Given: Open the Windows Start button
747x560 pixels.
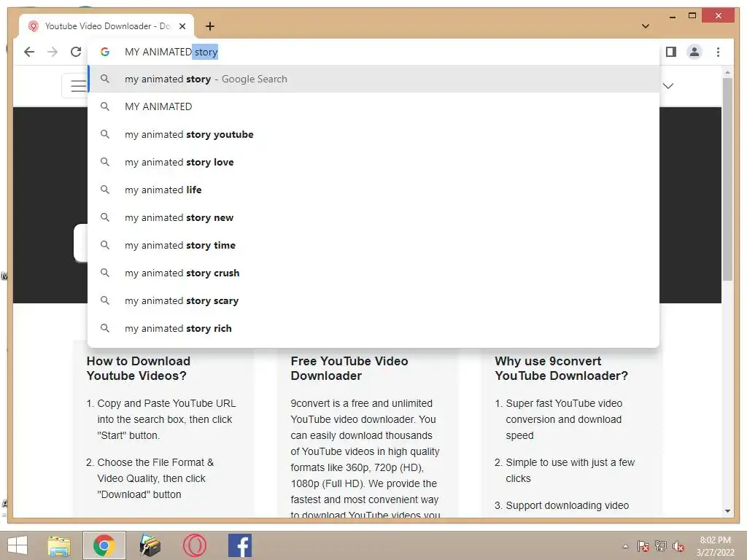Looking at the screenshot, I should [x=18, y=545].
